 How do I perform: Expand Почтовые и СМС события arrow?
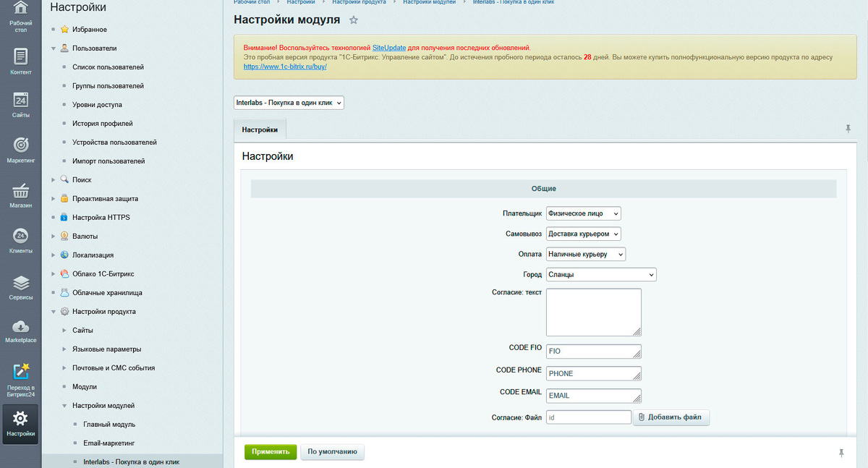click(x=64, y=367)
